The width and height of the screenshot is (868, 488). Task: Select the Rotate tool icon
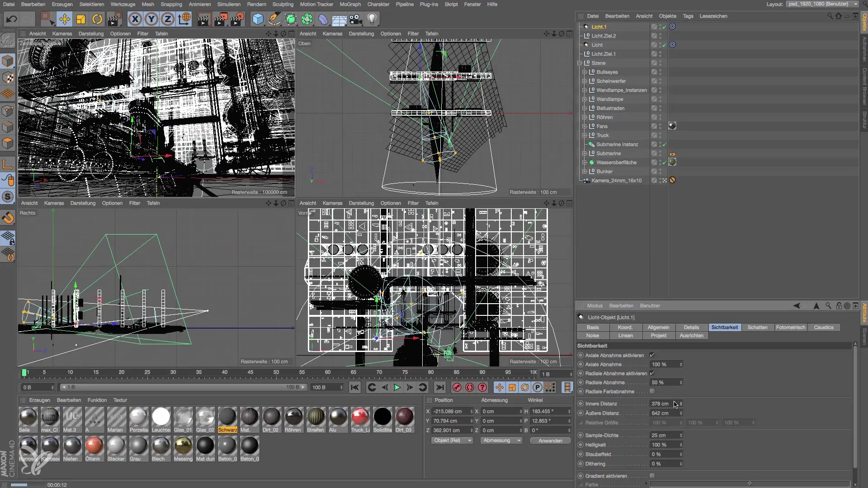[x=97, y=19]
